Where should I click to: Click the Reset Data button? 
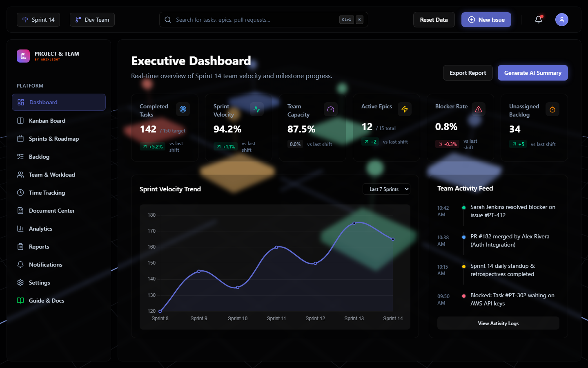pyautogui.click(x=434, y=20)
